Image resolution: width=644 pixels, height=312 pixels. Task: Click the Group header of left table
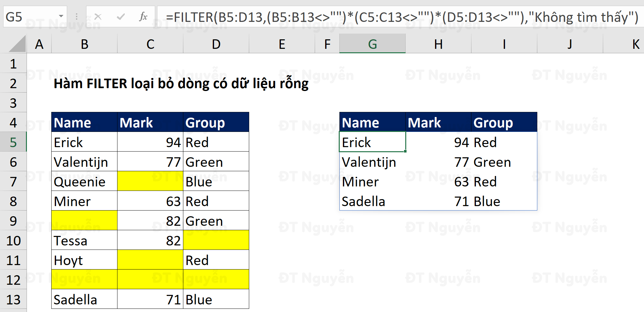216,123
